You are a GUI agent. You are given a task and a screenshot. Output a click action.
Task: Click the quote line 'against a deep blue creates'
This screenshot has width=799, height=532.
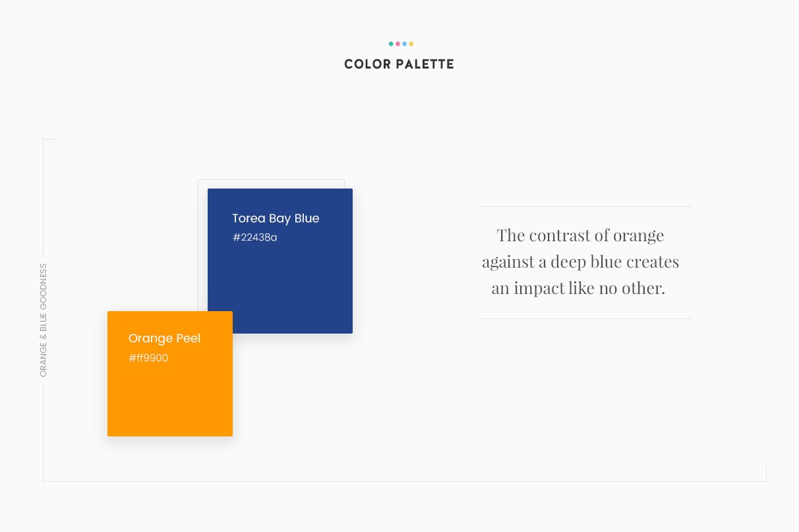(x=581, y=262)
